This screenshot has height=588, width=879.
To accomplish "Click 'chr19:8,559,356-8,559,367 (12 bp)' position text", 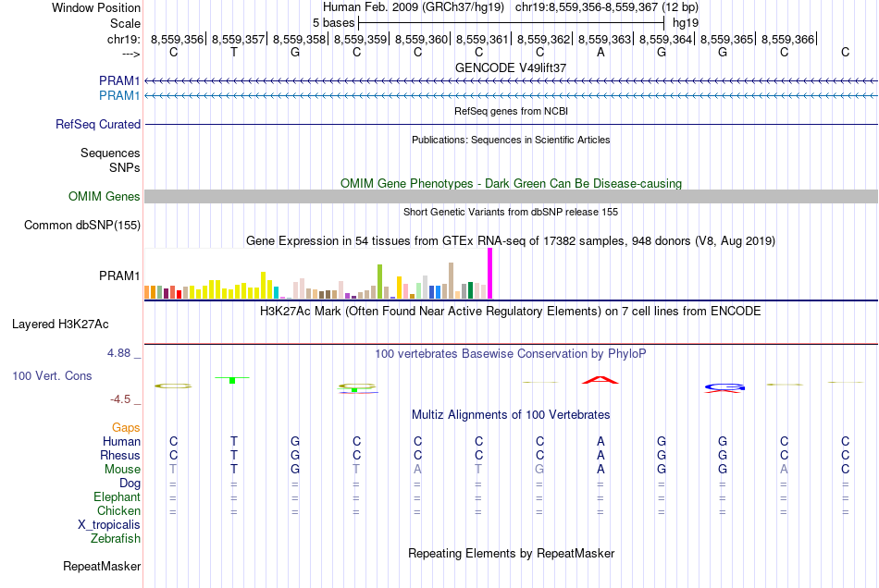I will coord(607,7).
